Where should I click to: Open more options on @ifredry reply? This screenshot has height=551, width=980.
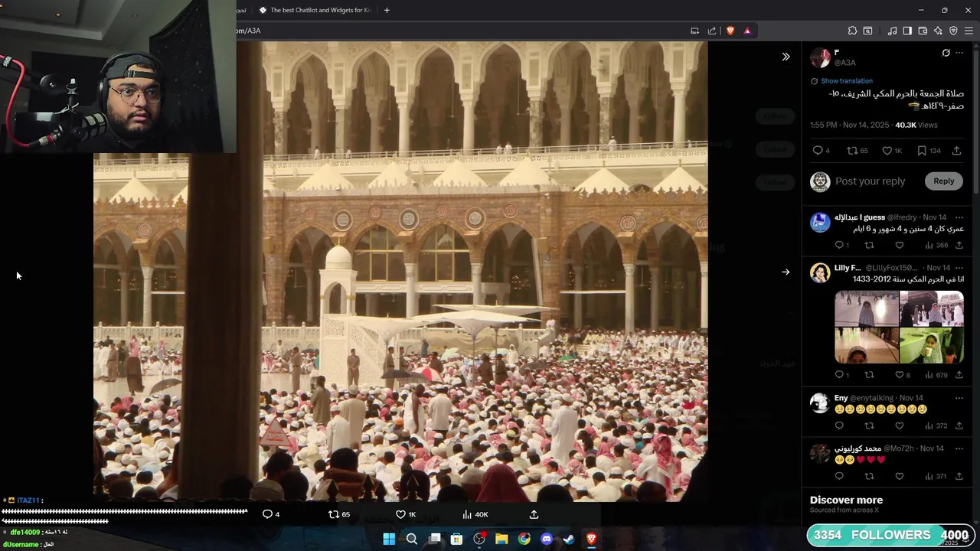(x=959, y=217)
